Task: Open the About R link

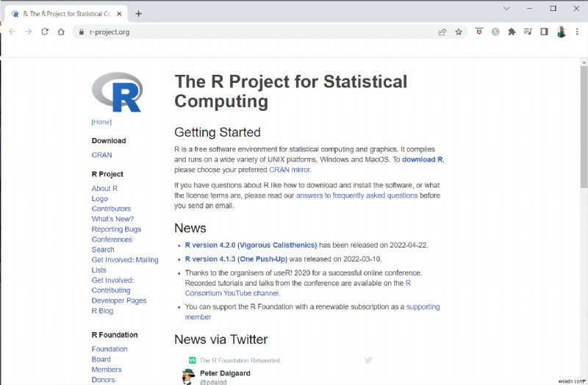Action: 104,188
